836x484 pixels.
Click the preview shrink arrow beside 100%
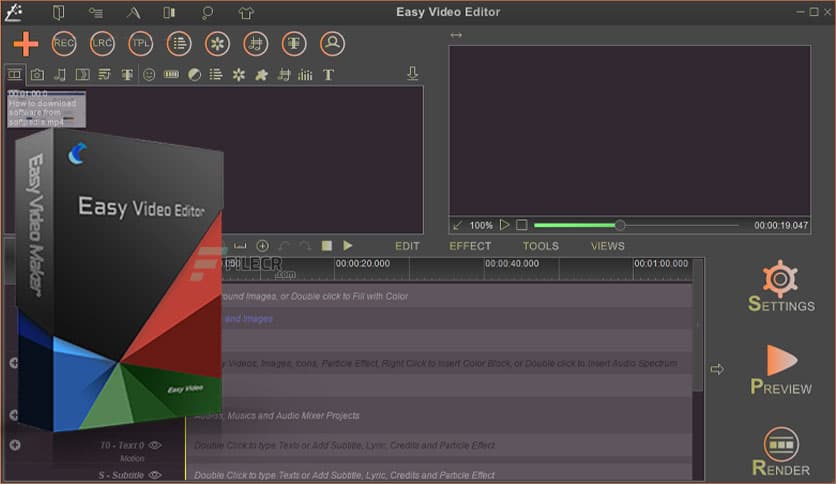(x=457, y=225)
